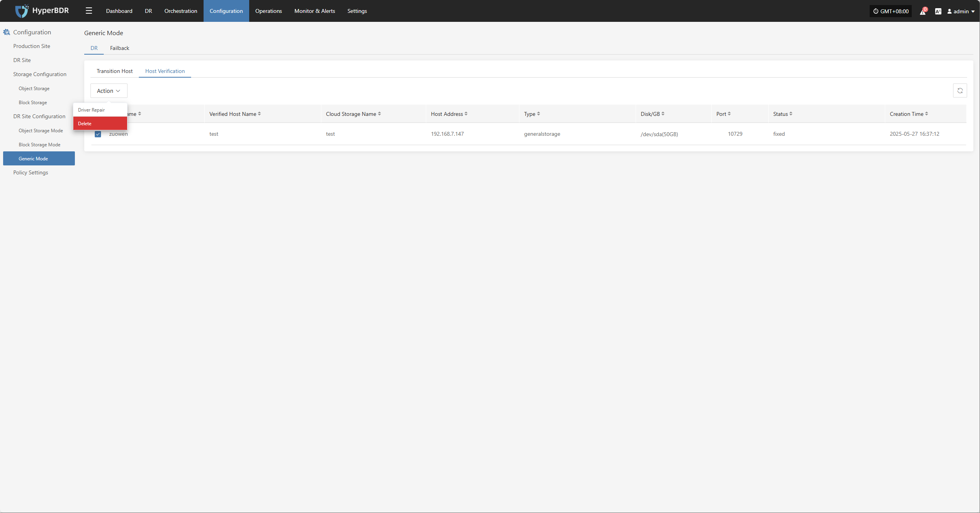The height and width of the screenshot is (513, 980).
Task: Open the alerts bell notification icon
Action: (923, 11)
